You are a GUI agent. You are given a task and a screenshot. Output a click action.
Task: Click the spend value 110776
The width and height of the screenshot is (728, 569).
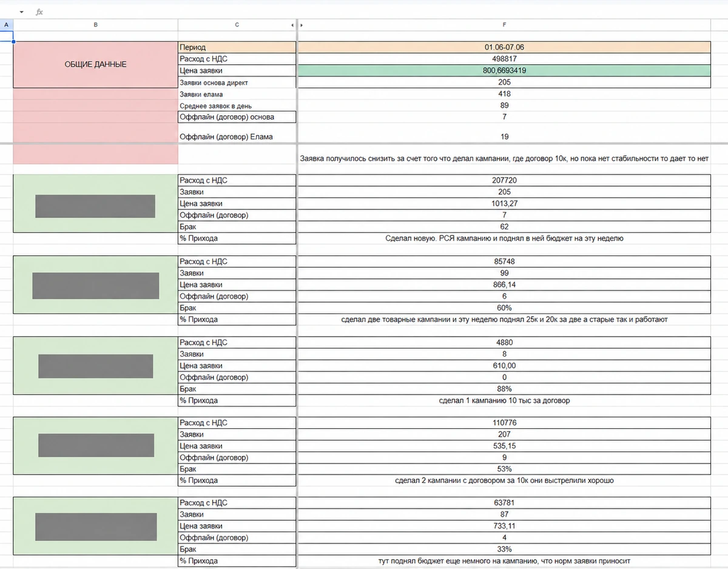pos(504,422)
